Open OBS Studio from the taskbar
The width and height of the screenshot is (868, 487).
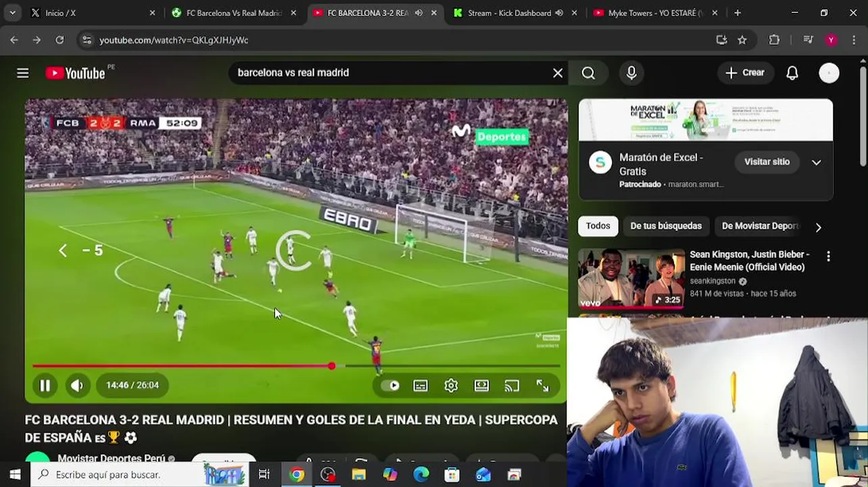(x=328, y=475)
